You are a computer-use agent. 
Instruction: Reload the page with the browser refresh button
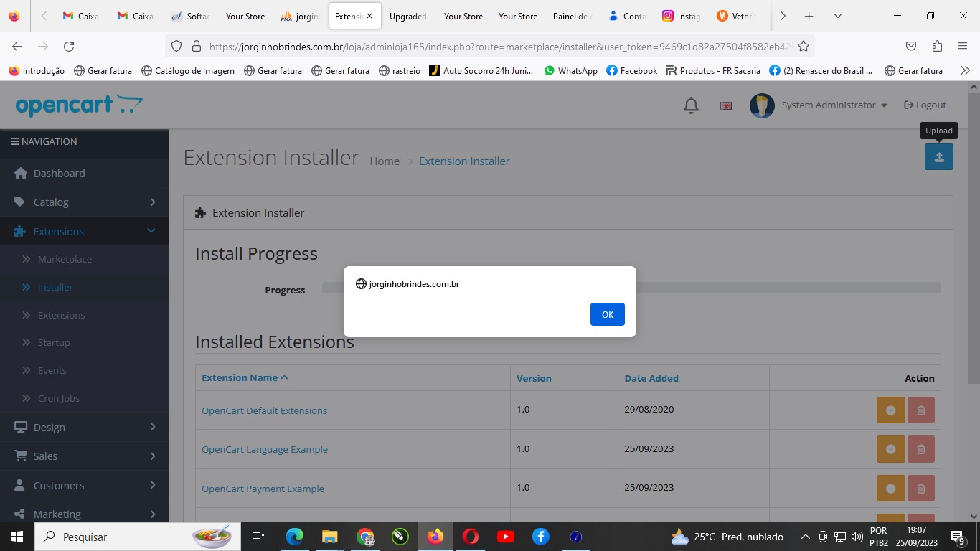click(x=69, y=47)
